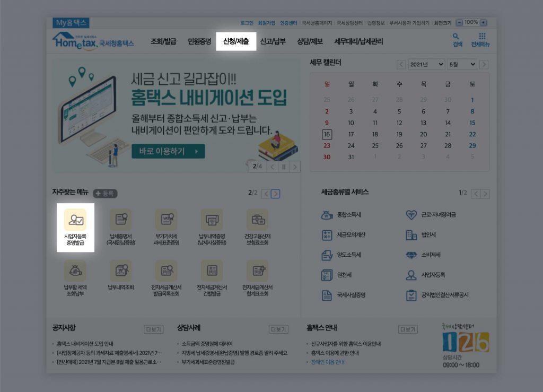Open 세무대리/납세관리 menu
This screenshot has width=543, height=392.
pyautogui.click(x=359, y=41)
